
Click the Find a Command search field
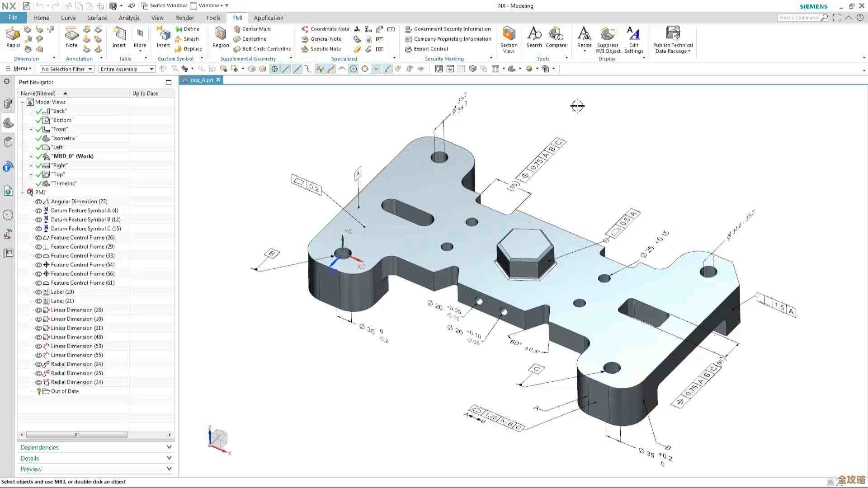point(798,18)
